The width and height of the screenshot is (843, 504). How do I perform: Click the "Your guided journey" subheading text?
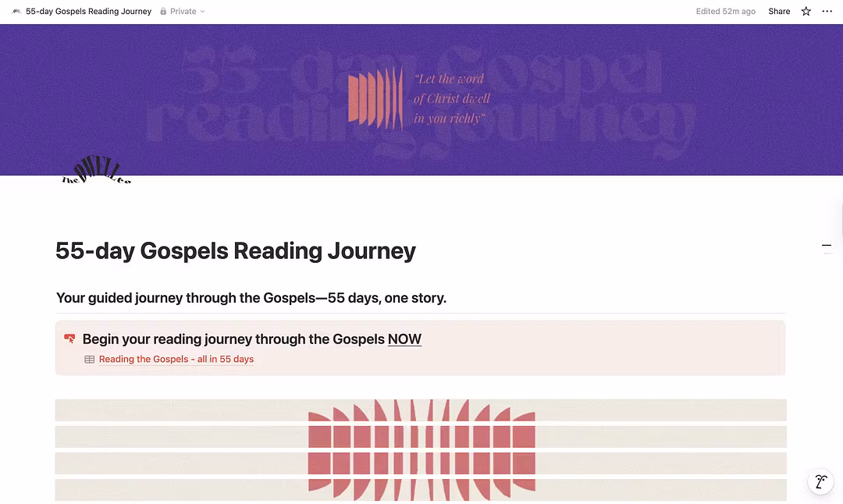(251, 298)
